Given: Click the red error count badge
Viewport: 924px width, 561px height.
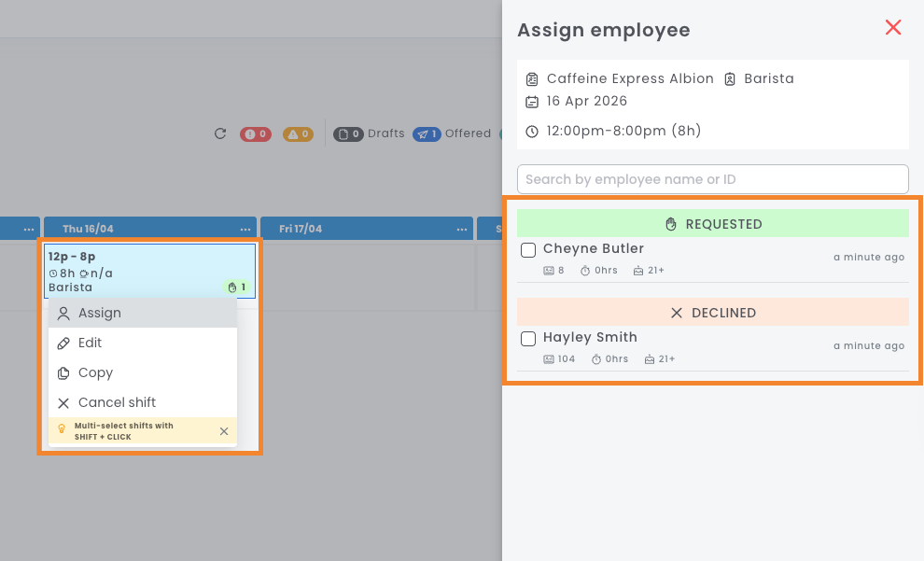Looking at the screenshot, I should 256,134.
